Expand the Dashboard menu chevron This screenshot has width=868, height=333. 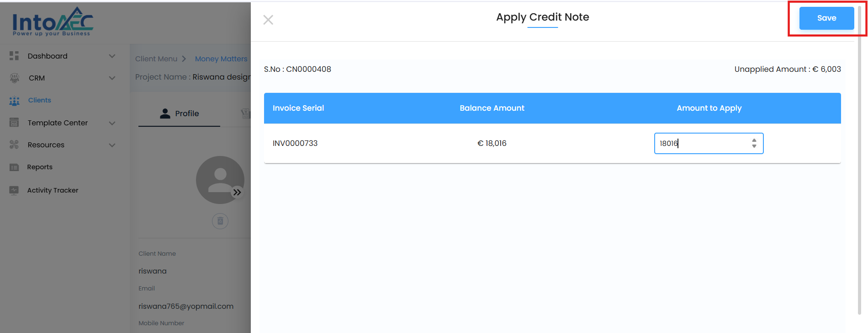tap(112, 56)
